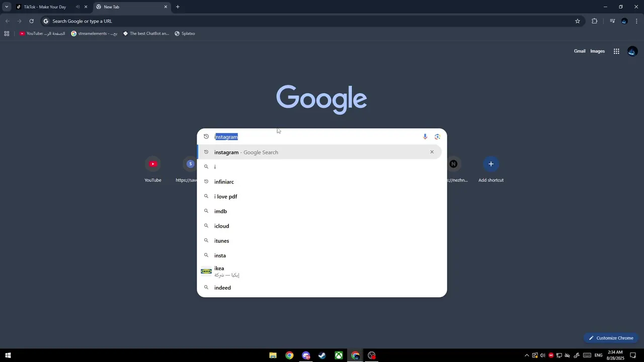
Task: Mute the TikTok tab audio icon
Action: click(77, 7)
